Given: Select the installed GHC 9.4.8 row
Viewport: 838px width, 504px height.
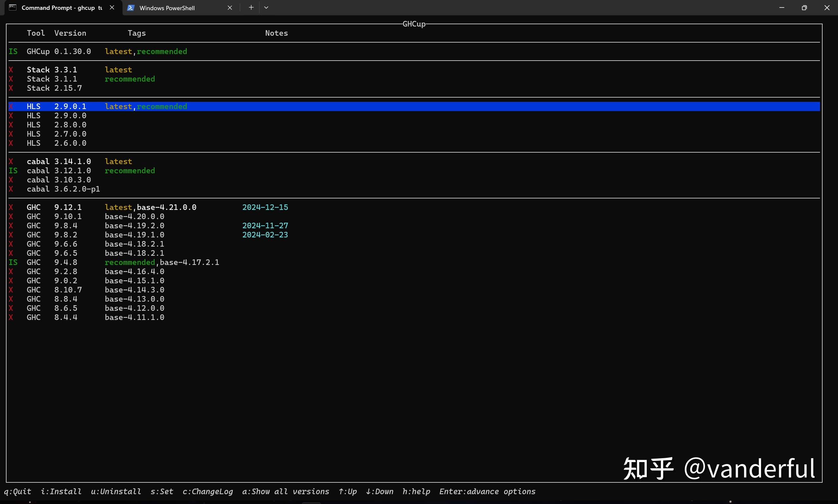Looking at the screenshot, I should [414, 262].
